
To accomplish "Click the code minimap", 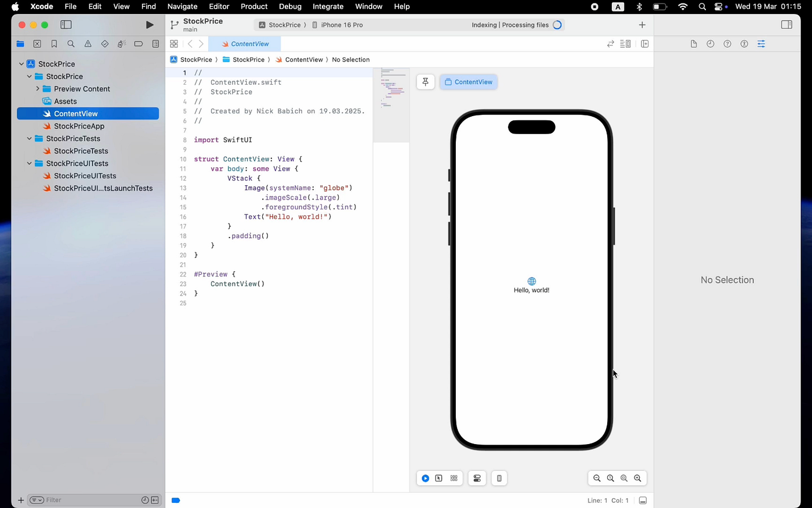I will tap(391, 105).
